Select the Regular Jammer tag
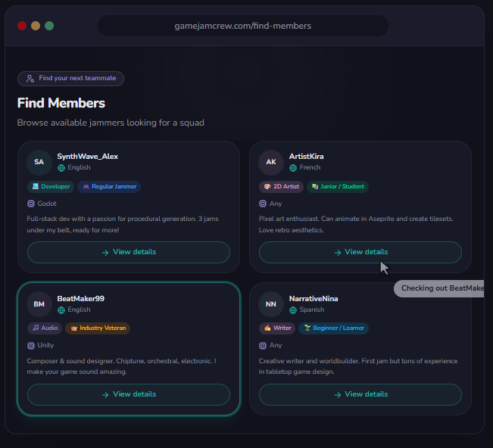The height and width of the screenshot is (448, 493). pyautogui.click(x=109, y=186)
